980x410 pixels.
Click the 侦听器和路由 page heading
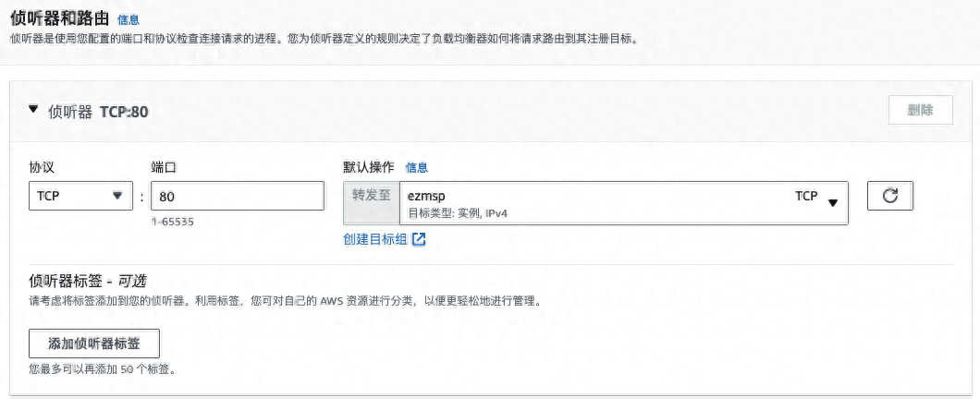pos(59,18)
